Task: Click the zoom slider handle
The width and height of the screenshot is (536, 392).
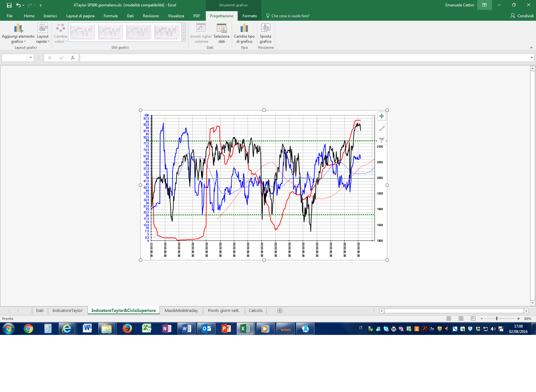Action: 497,319
